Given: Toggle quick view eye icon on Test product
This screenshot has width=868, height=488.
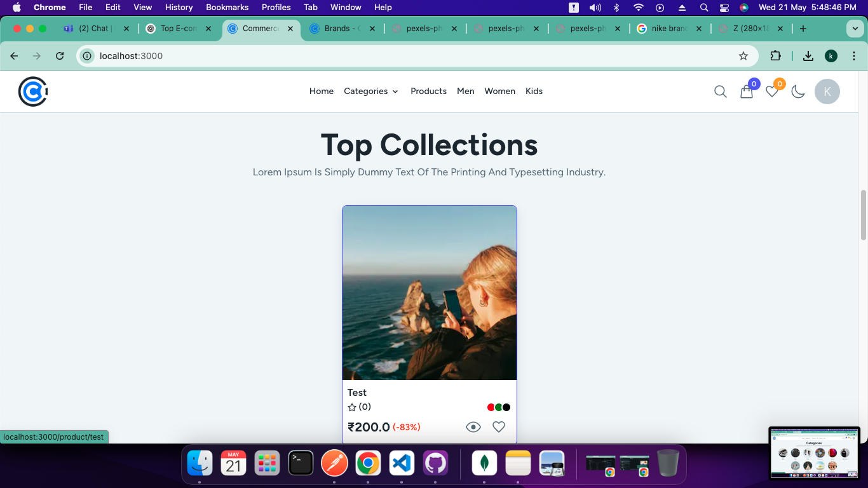Looking at the screenshot, I should [473, 427].
